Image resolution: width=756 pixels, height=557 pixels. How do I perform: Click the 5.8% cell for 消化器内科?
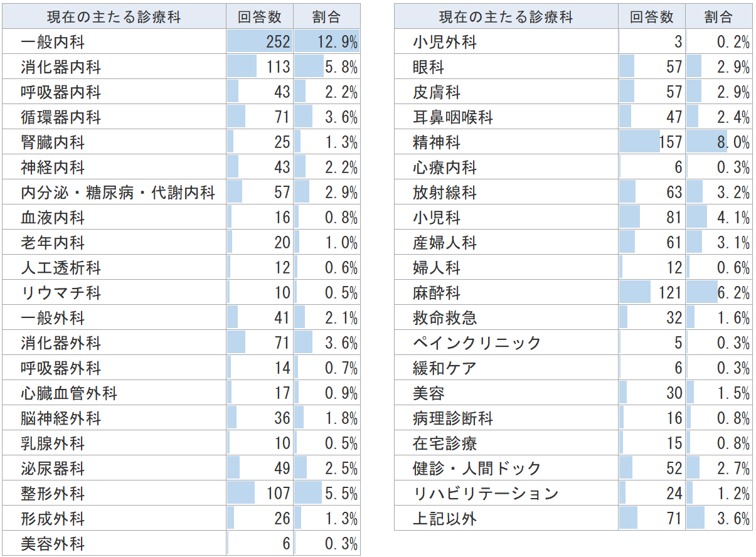click(326, 67)
